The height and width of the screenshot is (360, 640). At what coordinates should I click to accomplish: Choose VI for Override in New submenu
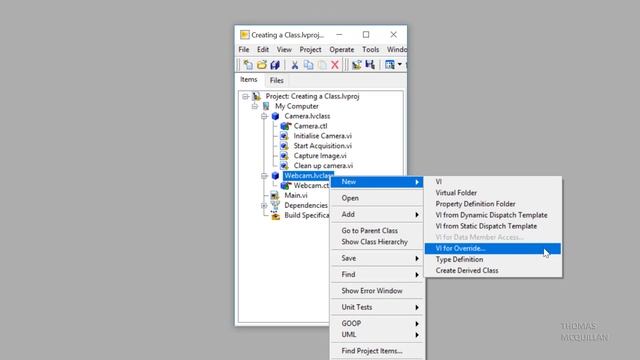(493, 249)
